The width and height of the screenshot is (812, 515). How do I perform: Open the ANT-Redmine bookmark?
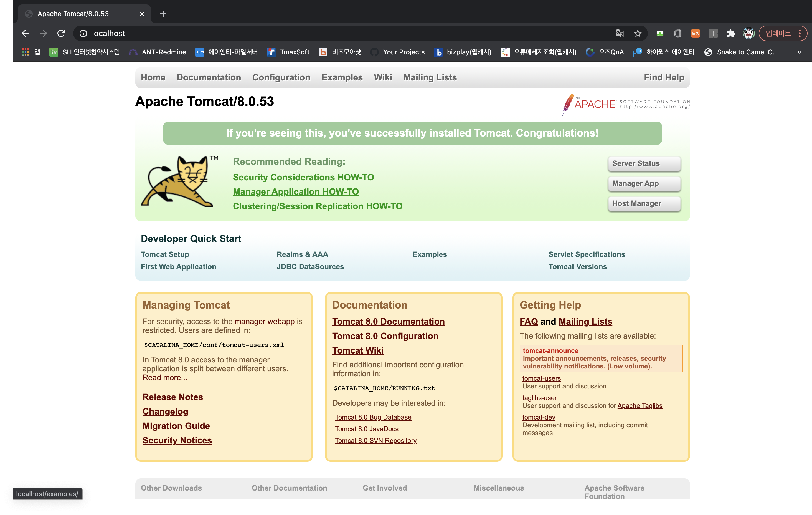(x=158, y=52)
